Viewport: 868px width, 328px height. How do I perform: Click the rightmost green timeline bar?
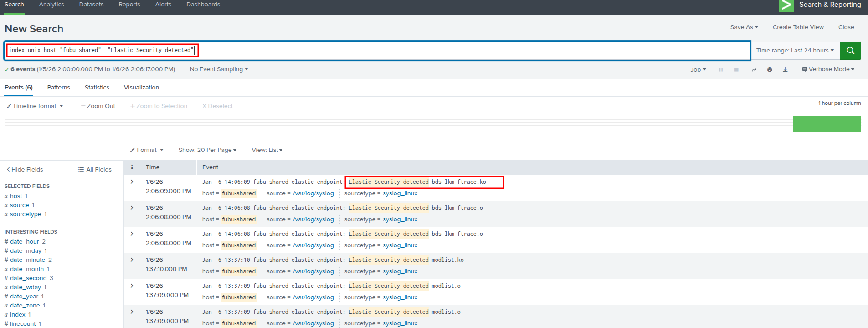pyautogui.click(x=844, y=124)
